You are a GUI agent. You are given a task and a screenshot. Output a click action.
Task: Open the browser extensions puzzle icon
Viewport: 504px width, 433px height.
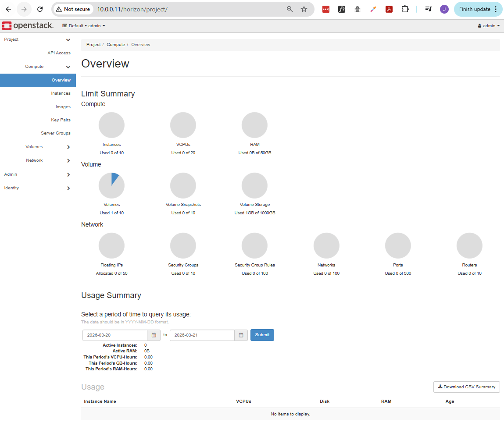[405, 9]
